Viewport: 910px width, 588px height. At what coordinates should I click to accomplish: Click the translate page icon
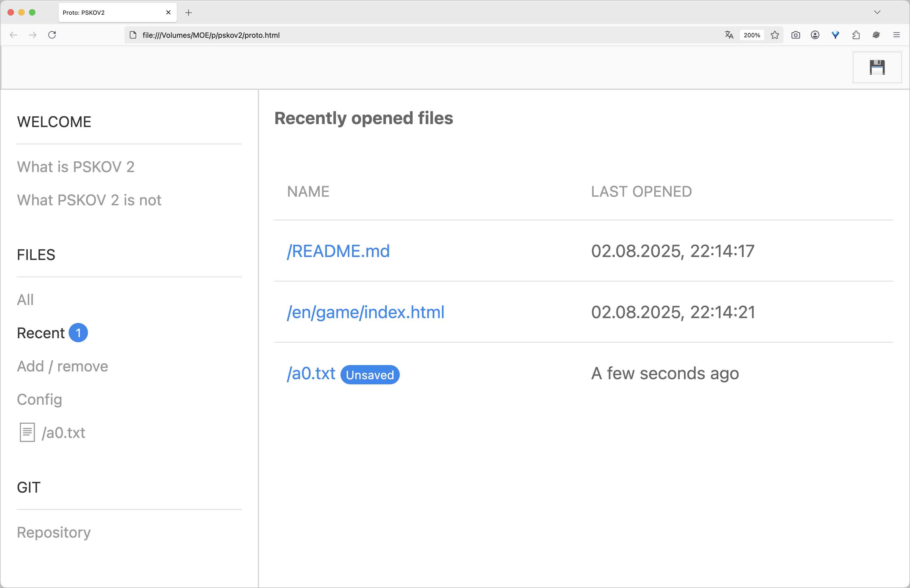[728, 35]
